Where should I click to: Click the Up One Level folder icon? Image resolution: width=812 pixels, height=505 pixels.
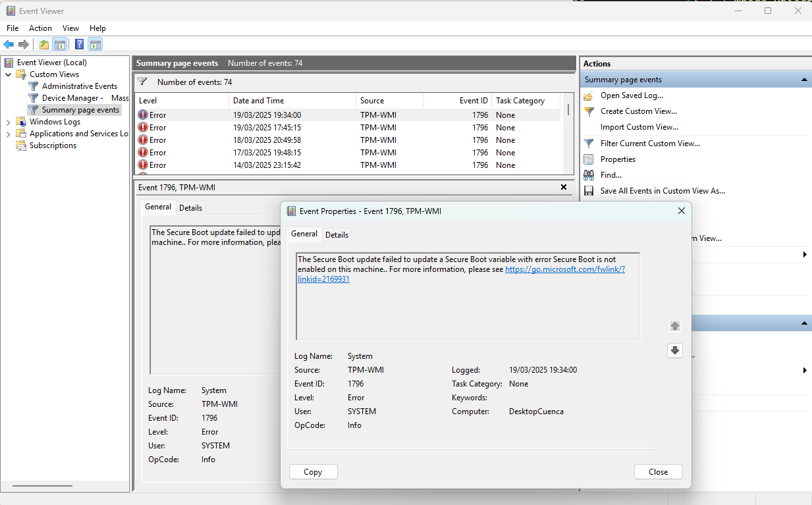(x=43, y=45)
